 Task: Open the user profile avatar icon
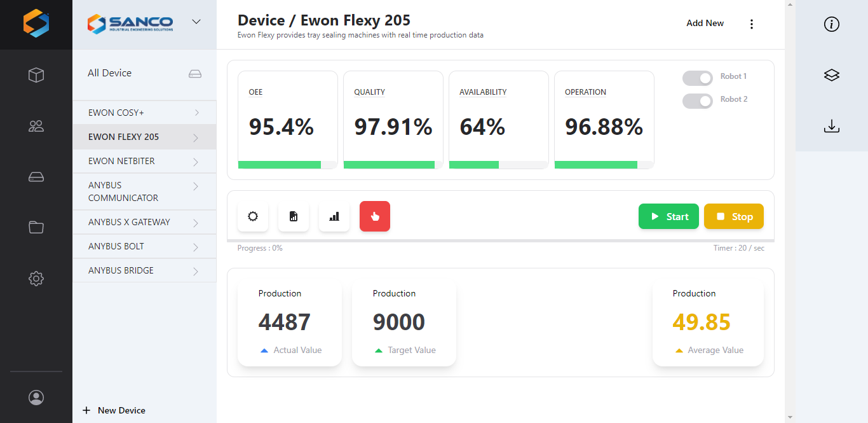click(x=36, y=398)
